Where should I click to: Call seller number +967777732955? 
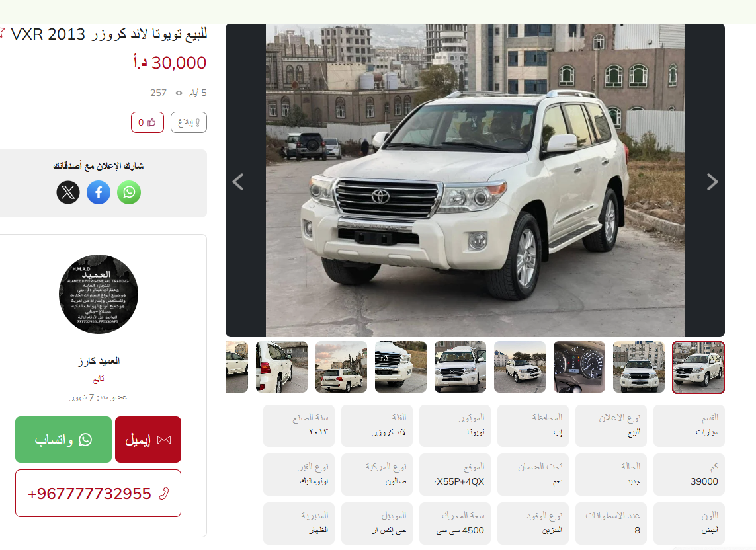pyautogui.click(x=98, y=493)
